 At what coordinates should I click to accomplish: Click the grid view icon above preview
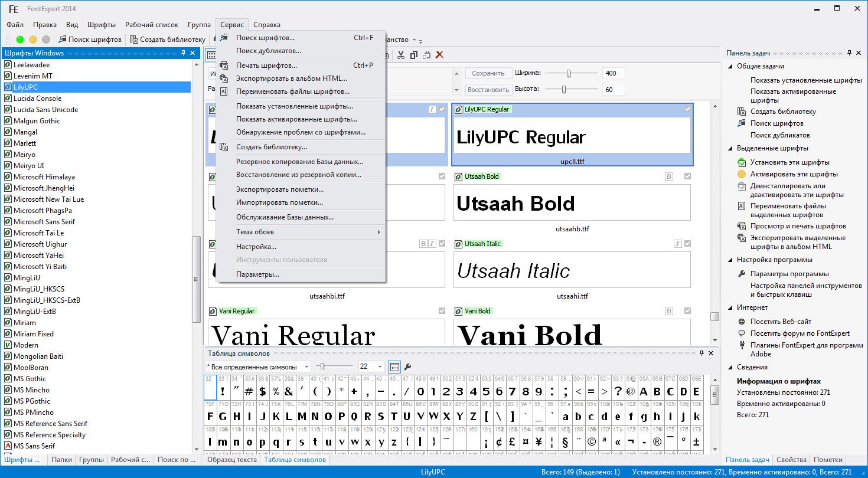coord(211,55)
